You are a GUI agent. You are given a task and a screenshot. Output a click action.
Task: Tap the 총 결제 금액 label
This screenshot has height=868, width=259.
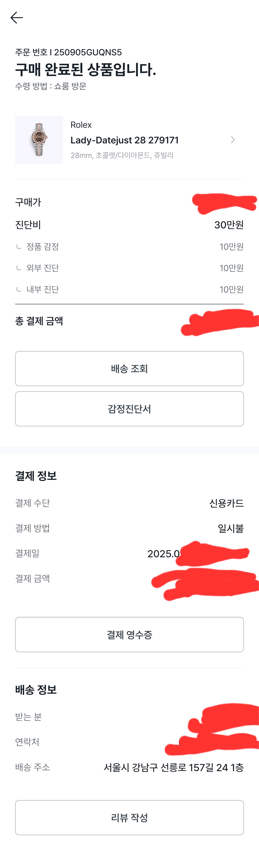point(39,321)
